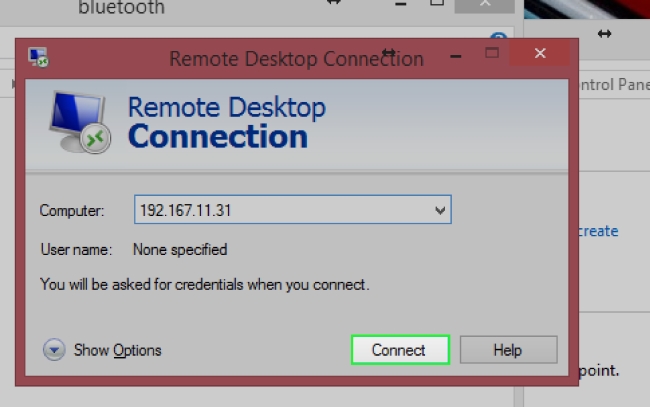Screen dimensions: 650x407
Task: Click the 'None specified' user name text
Action: (x=180, y=249)
